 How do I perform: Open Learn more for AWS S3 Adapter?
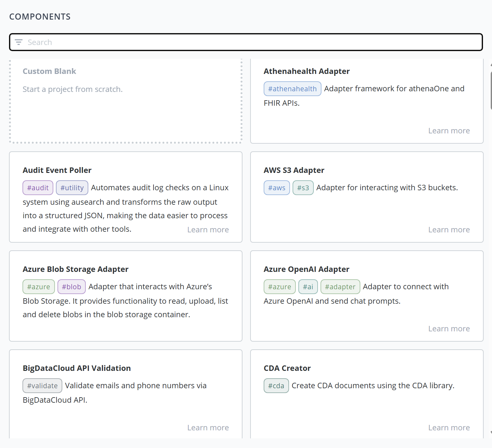(449, 230)
